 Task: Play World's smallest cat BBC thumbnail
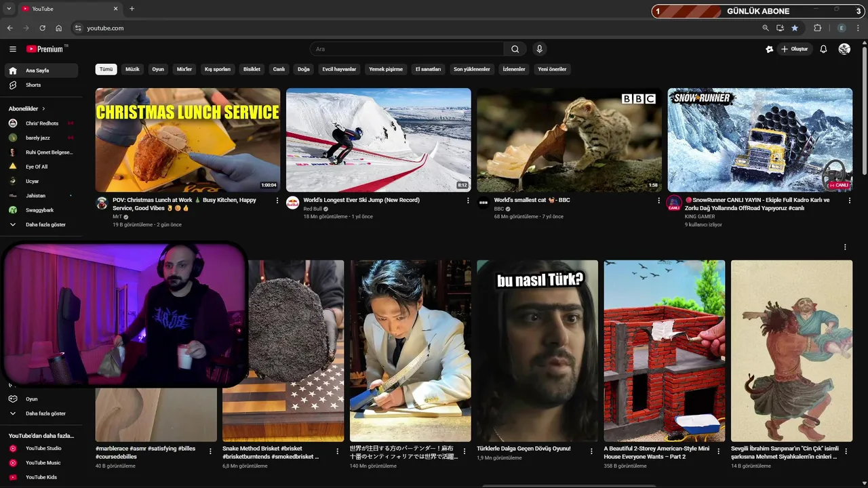pos(570,140)
